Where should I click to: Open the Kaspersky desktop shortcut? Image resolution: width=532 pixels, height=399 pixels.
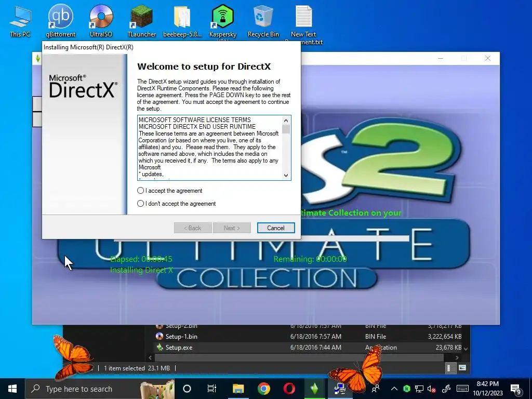click(x=222, y=21)
